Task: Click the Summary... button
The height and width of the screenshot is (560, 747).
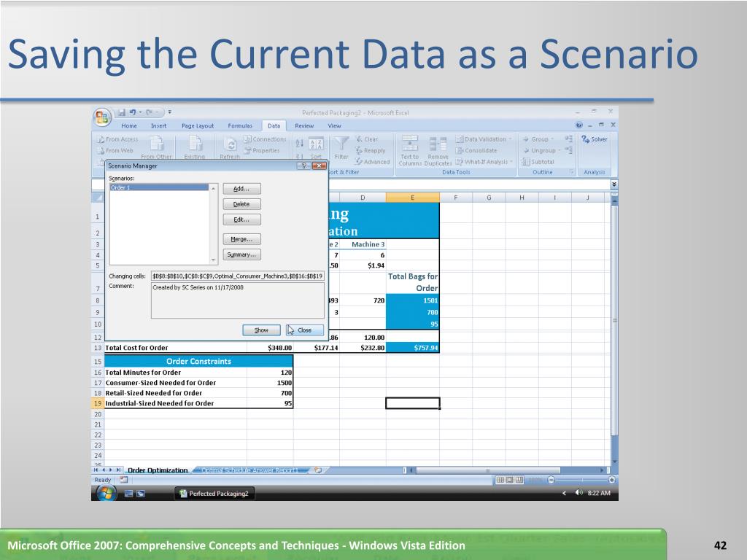Action: pos(241,254)
